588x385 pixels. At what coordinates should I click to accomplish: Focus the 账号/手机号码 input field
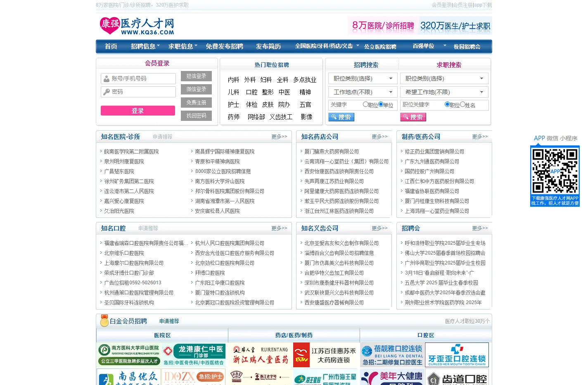click(138, 78)
